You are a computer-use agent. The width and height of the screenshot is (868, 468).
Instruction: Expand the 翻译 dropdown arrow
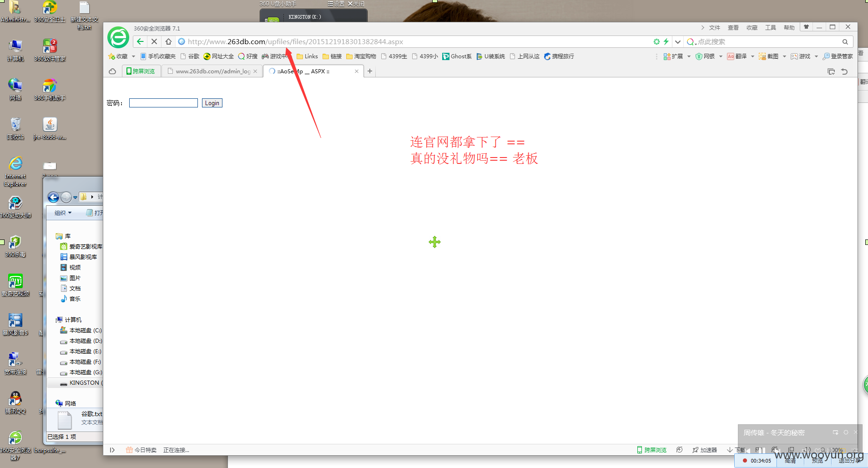coord(752,56)
